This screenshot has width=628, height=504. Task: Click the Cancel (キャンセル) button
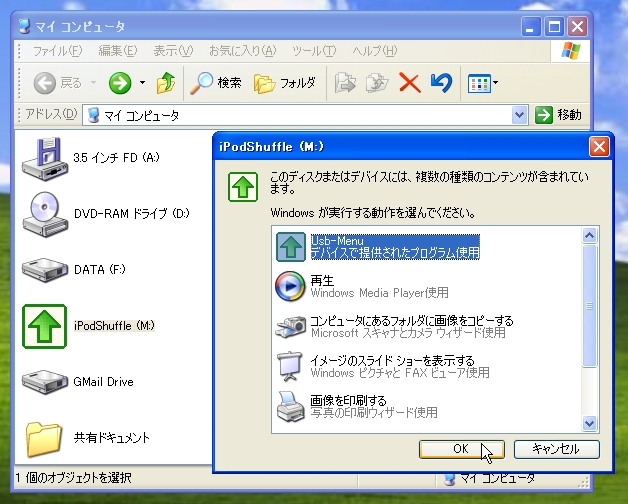tap(557, 449)
